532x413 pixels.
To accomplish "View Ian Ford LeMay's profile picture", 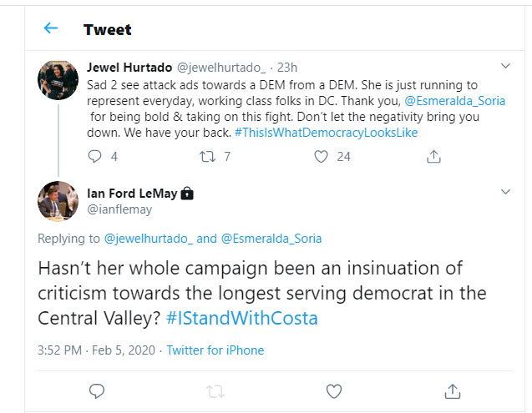I will [x=59, y=201].
